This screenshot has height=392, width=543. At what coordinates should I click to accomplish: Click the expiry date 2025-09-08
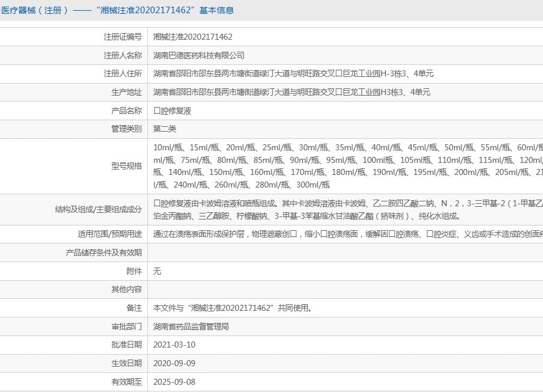[x=174, y=382]
